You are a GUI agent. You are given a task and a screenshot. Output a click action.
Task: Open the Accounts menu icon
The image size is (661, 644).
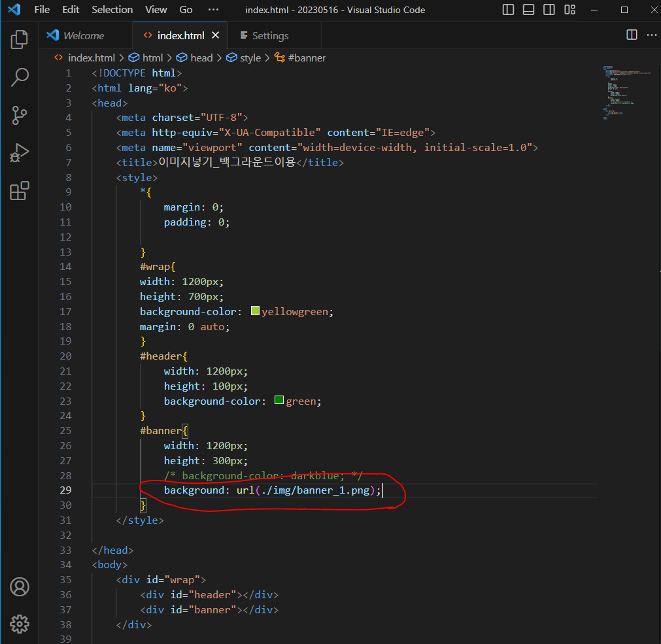point(20,586)
